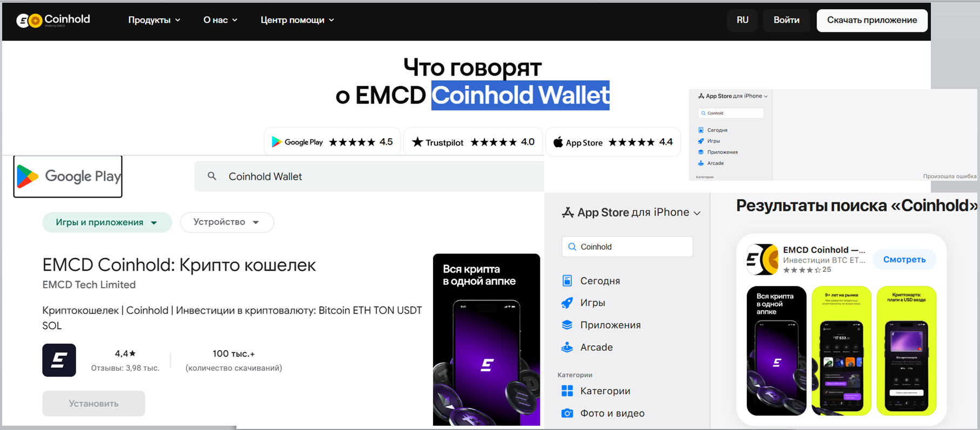Click the 4,4★ rating on Google Play
The image size is (980, 430).
pos(125,354)
